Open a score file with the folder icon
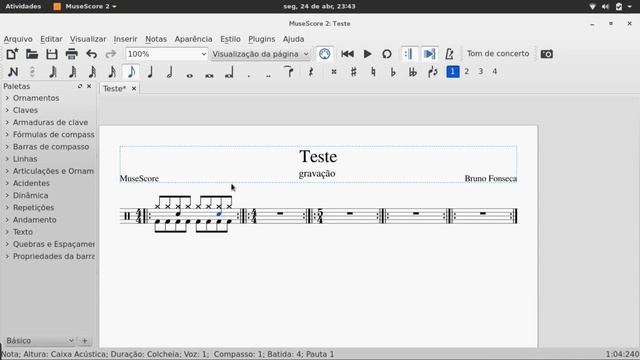This screenshot has height=360, width=640. tap(32, 54)
